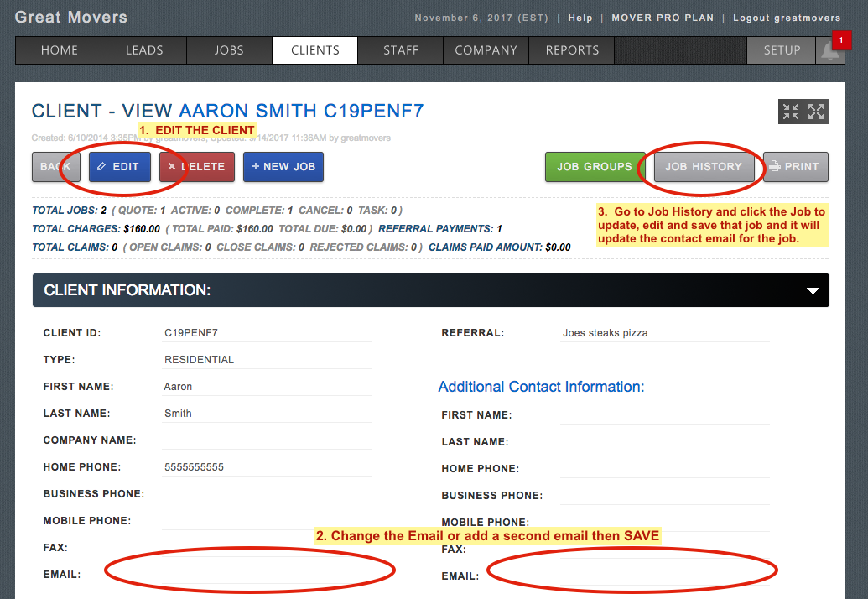Print the client record

click(795, 167)
